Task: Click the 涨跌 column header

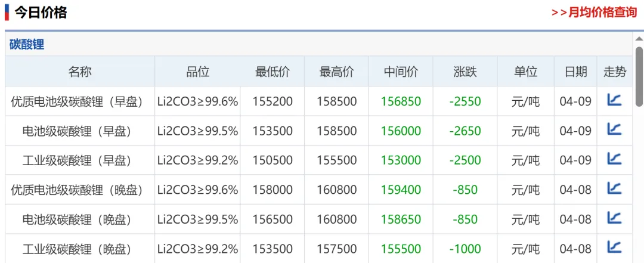Action: tap(465, 72)
